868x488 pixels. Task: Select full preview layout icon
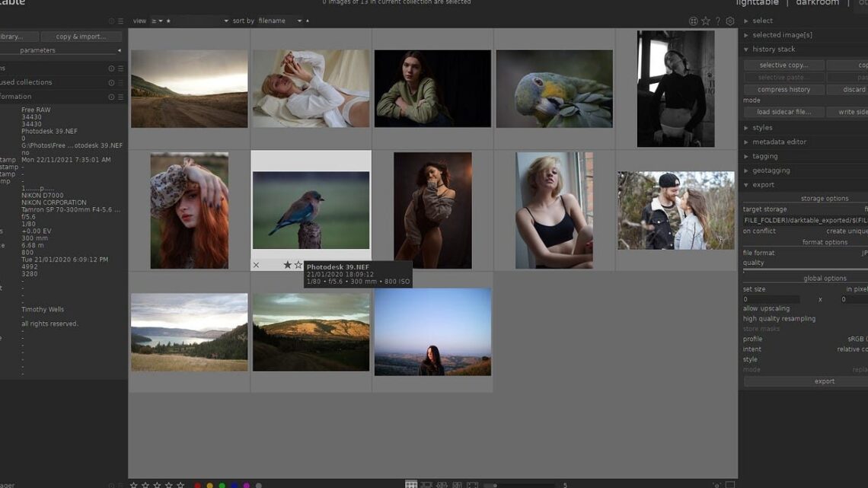tap(472, 485)
